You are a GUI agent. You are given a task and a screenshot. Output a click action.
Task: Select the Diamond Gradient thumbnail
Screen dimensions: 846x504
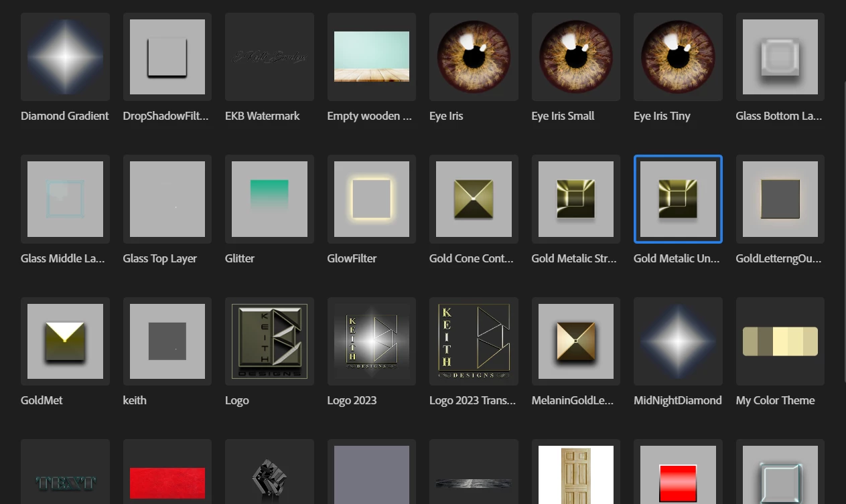pos(65,57)
